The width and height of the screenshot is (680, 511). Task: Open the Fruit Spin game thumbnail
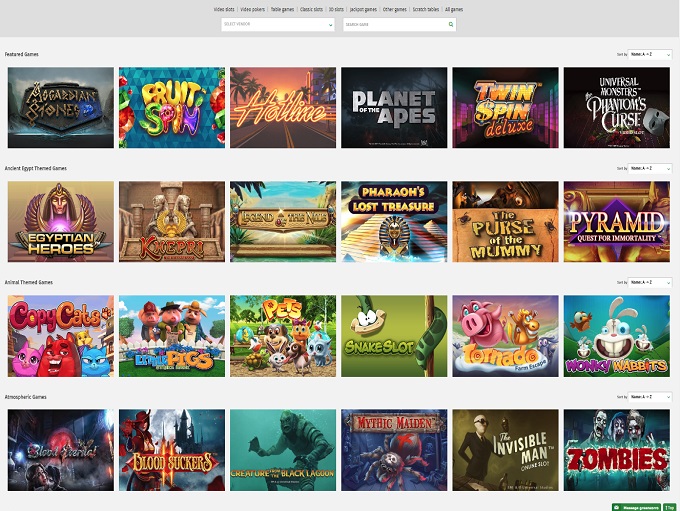[x=171, y=107]
